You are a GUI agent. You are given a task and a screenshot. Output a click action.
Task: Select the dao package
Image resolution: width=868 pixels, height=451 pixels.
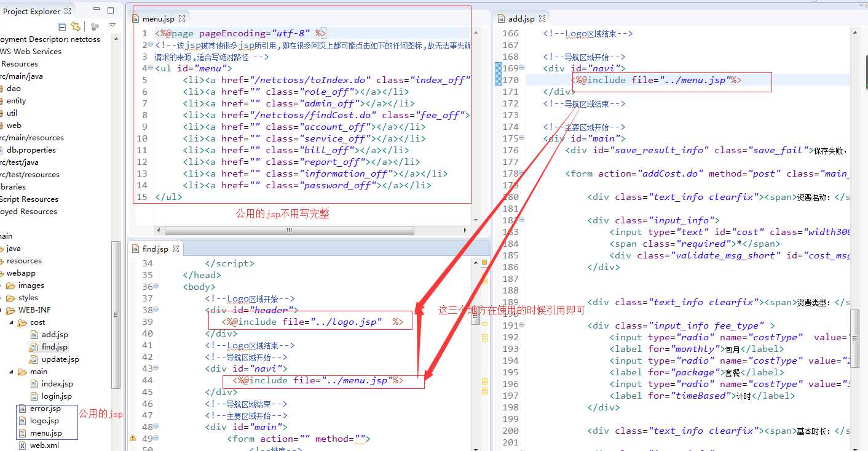pos(14,89)
